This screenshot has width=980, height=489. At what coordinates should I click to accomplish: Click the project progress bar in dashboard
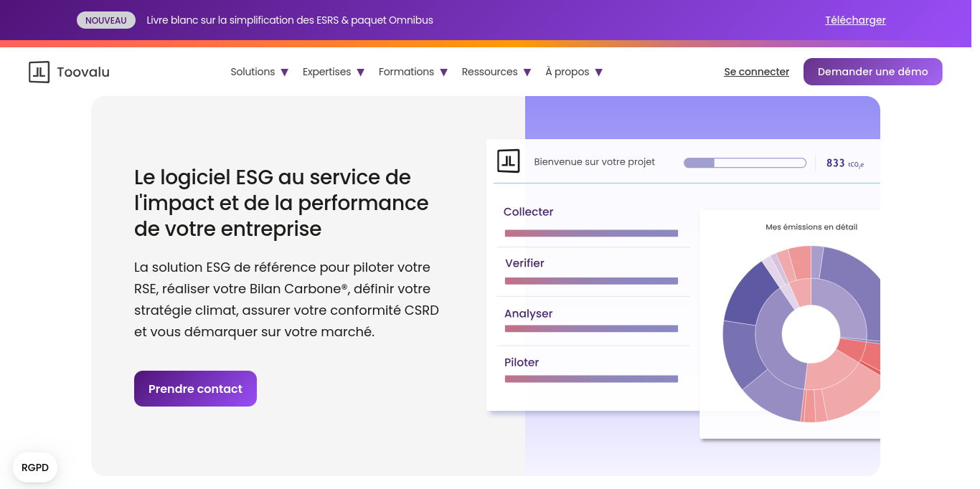click(745, 163)
